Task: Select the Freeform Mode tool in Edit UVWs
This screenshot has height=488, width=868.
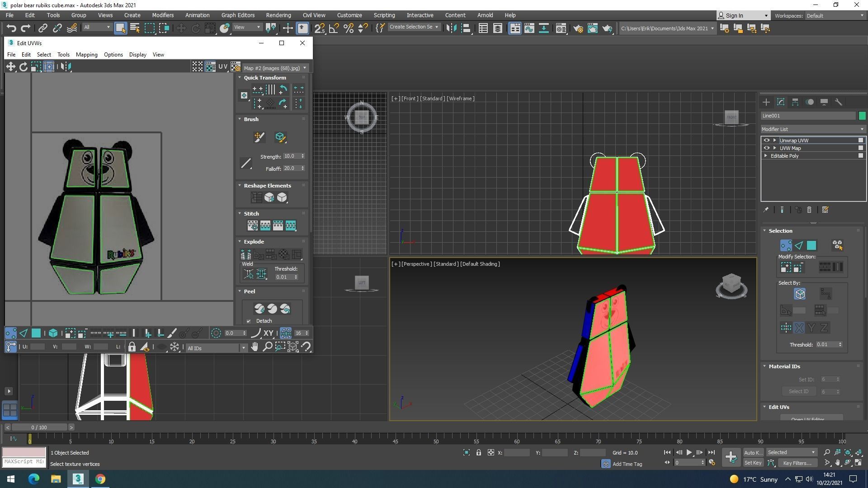Action: tap(49, 67)
